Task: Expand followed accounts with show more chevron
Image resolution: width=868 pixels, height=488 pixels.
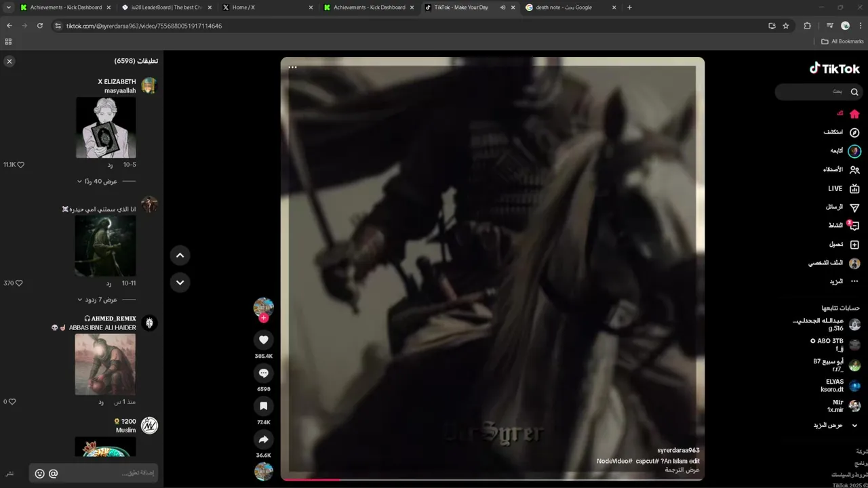Action: pos(854,425)
